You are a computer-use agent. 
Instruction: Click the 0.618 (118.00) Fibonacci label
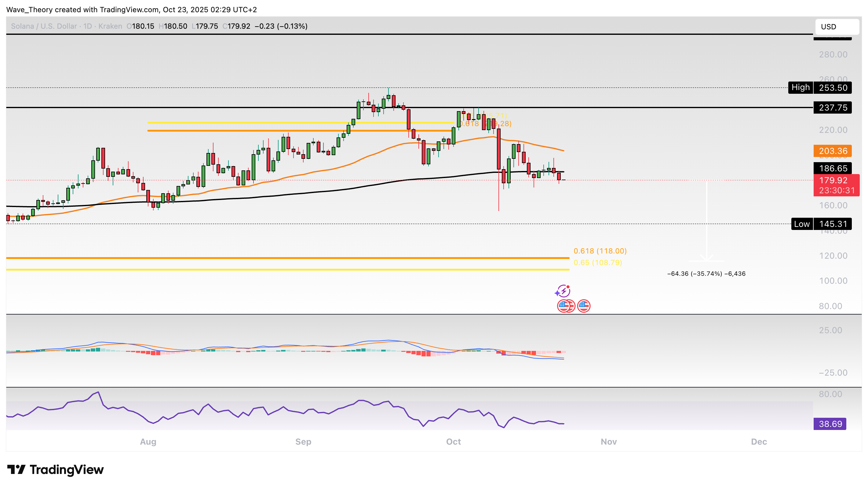point(600,251)
